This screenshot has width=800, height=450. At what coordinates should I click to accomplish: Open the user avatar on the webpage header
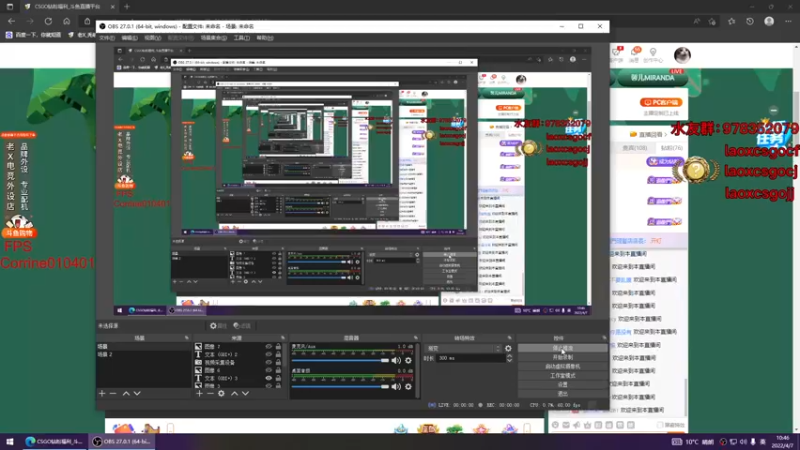click(682, 55)
